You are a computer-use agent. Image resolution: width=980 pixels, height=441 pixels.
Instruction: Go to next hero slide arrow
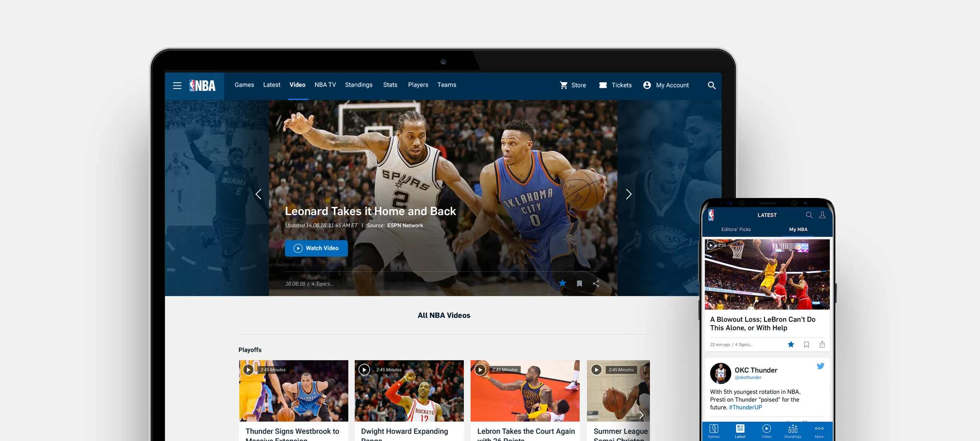628,194
